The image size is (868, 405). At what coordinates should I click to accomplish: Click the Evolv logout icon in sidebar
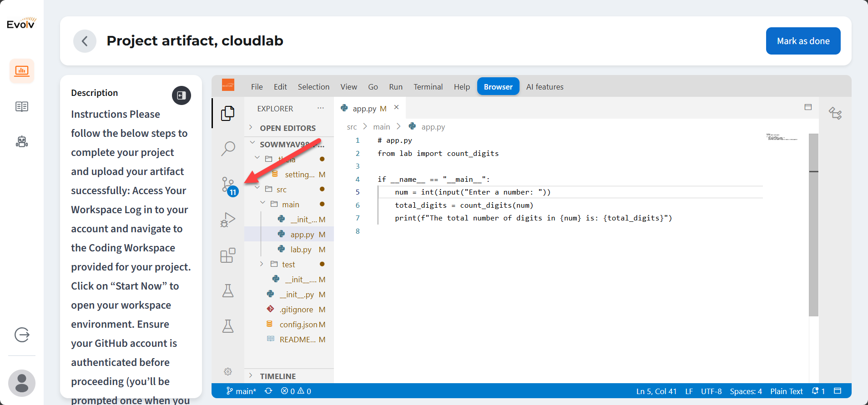pyautogui.click(x=22, y=335)
